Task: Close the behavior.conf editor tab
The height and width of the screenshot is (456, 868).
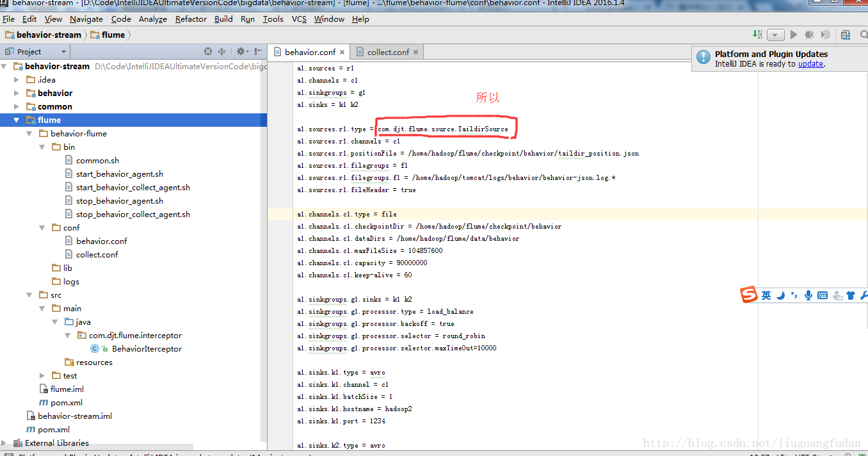Action: 342,53
